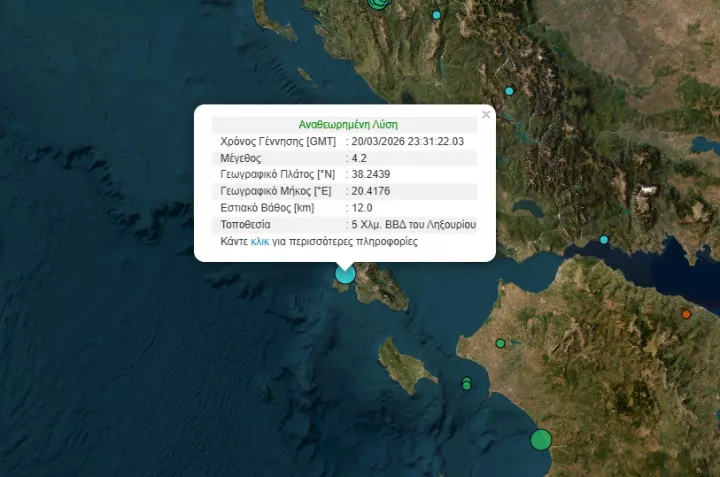Click the green 'Αναθεωρημένη Λύση' header
The height and width of the screenshot is (477, 720).
tap(348, 125)
